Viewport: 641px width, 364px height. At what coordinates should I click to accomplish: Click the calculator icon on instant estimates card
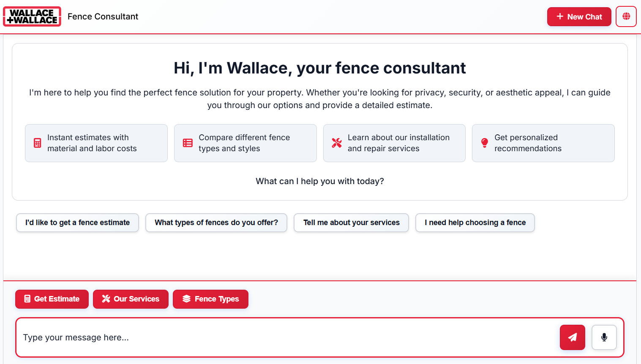click(37, 143)
